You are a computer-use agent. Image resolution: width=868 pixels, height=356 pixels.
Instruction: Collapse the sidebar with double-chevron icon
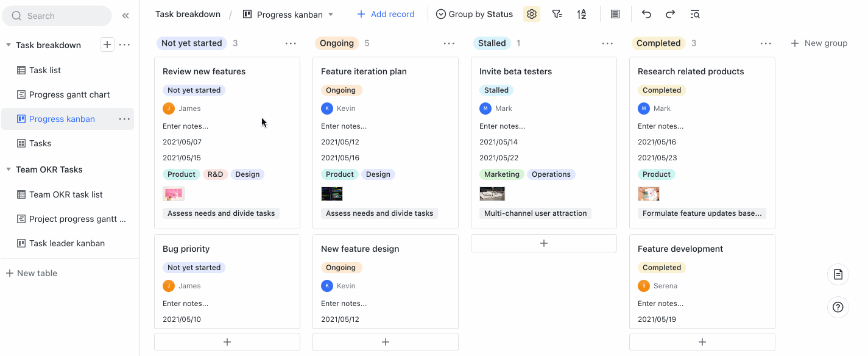pos(125,16)
